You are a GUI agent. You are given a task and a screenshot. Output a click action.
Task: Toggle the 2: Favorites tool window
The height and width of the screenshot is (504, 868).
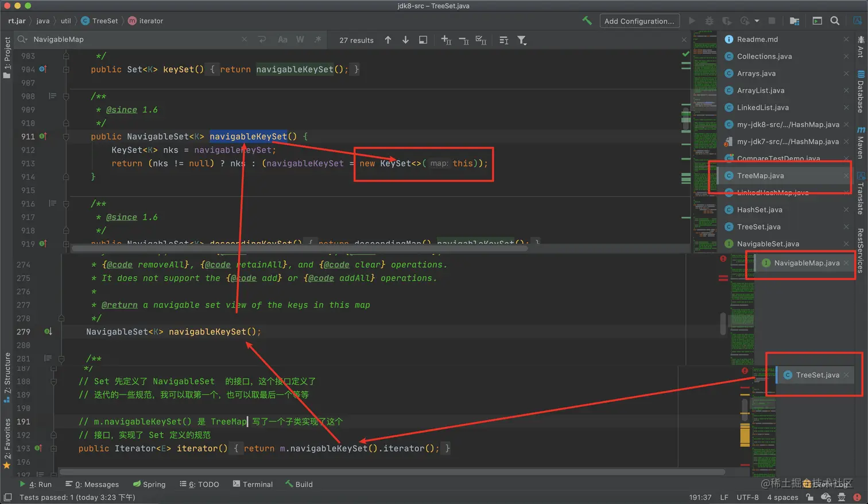click(7, 443)
